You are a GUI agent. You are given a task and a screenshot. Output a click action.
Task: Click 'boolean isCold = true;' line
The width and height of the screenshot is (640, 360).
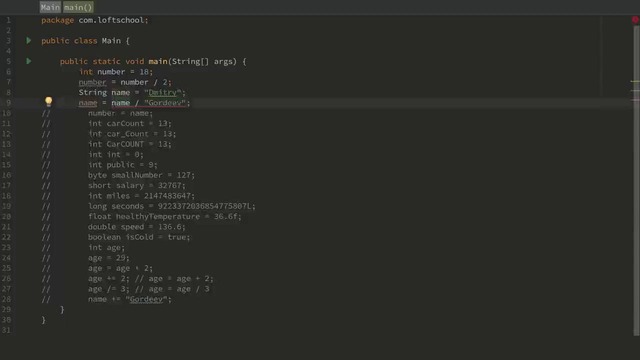tap(139, 237)
